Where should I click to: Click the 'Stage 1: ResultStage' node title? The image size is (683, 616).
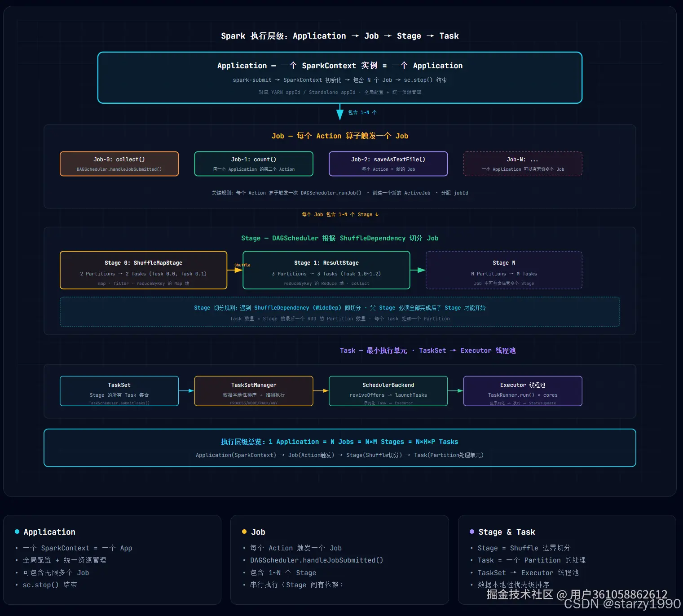[326, 263]
